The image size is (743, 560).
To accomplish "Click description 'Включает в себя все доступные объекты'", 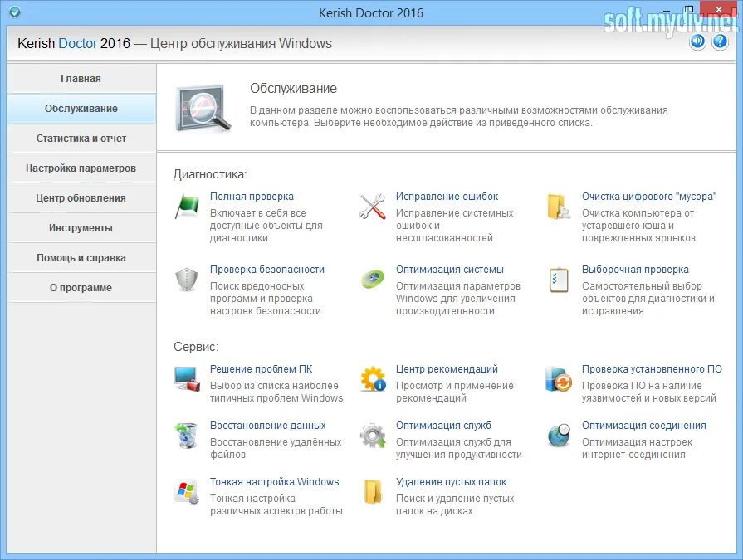I will tap(266, 226).
